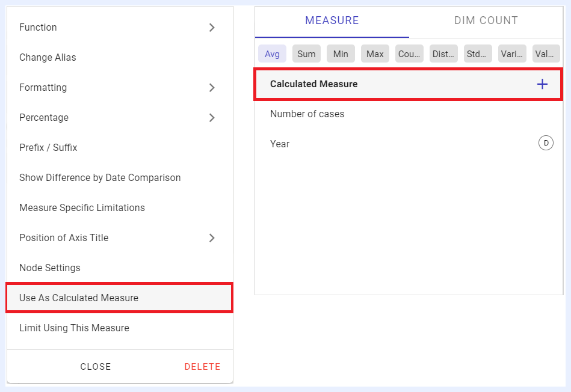This screenshot has width=571, height=392.
Task: Select the Min aggregation chip
Action: pos(341,54)
